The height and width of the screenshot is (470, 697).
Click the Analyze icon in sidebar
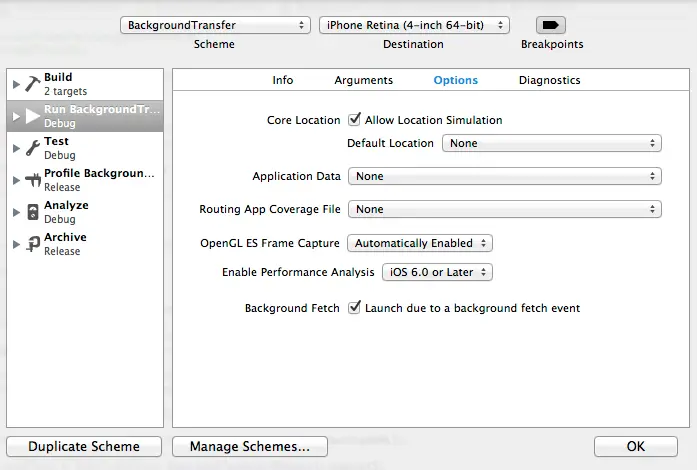32,212
